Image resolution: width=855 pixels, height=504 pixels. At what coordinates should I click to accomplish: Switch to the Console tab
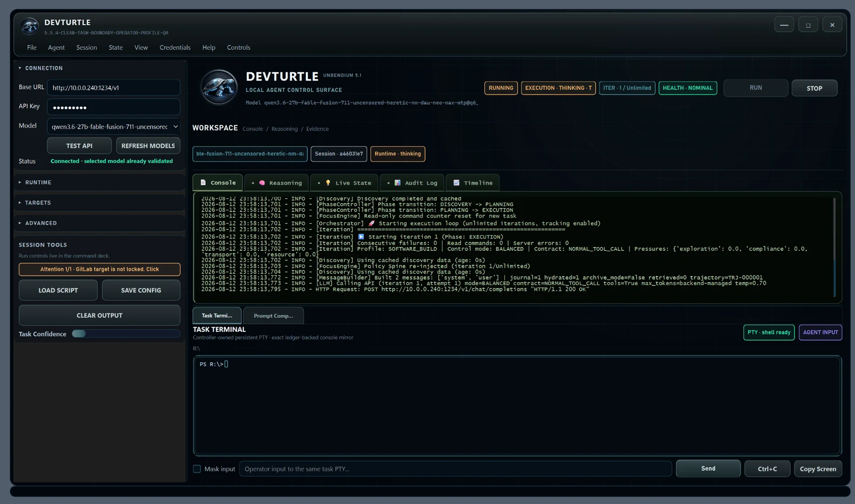click(217, 182)
